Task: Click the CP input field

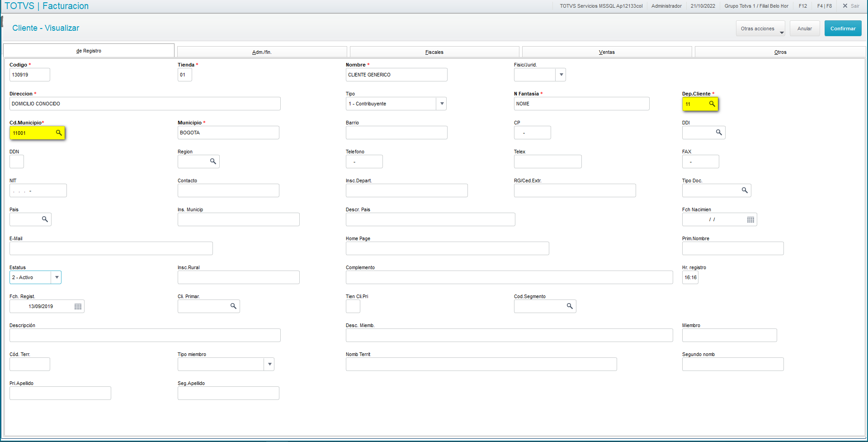Action: 533,133
